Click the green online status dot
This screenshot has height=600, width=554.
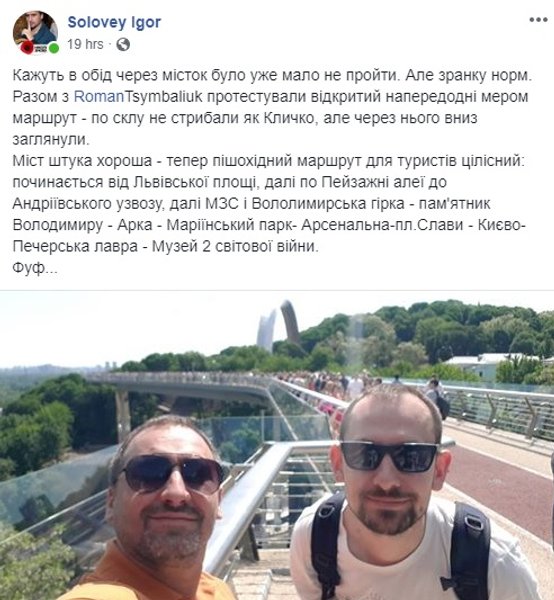click(54, 49)
